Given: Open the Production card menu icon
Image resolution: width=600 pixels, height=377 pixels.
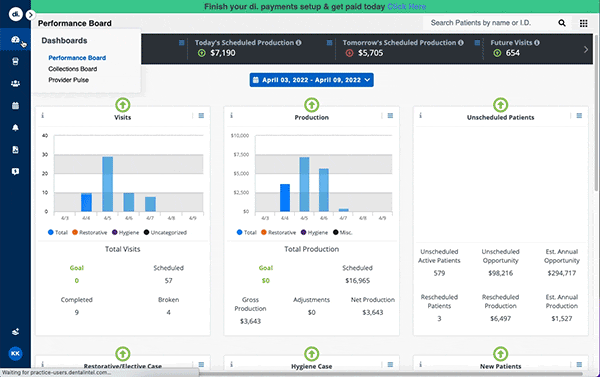Looking at the screenshot, I should pos(390,116).
